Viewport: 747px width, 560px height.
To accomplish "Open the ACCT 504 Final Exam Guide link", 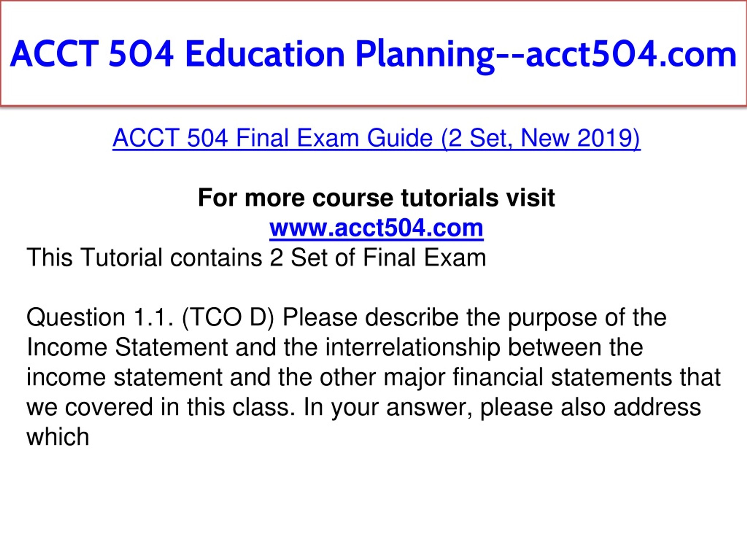I will pos(376,138).
